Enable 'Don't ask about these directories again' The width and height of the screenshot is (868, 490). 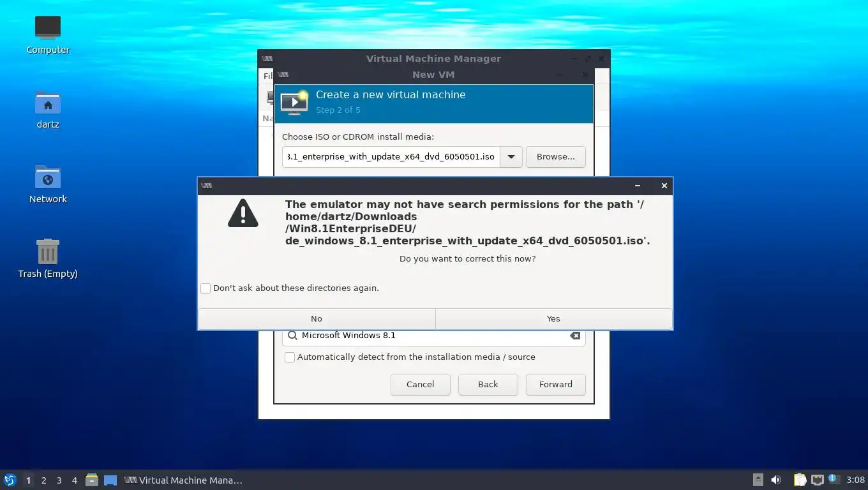click(206, 288)
